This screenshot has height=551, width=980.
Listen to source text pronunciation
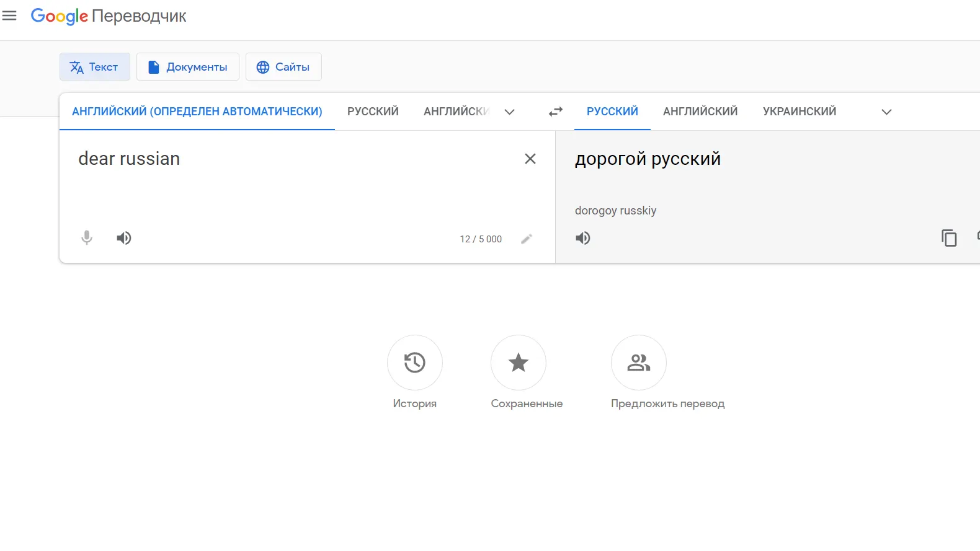coord(124,238)
